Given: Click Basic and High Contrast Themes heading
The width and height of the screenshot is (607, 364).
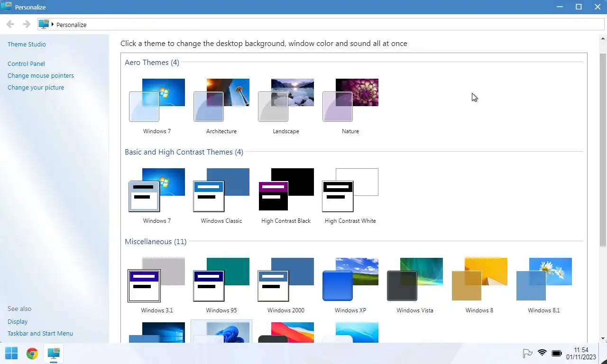Looking at the screenshot, I should pos(184,152).
